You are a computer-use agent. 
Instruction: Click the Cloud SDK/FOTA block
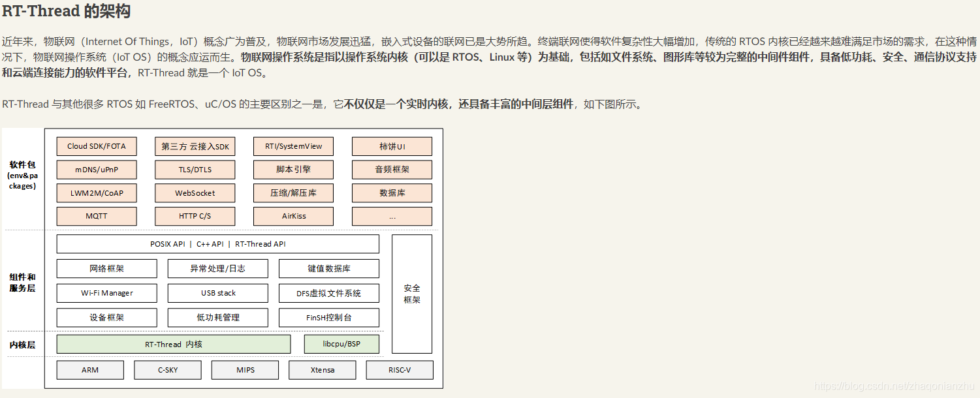tap(96, 145)
